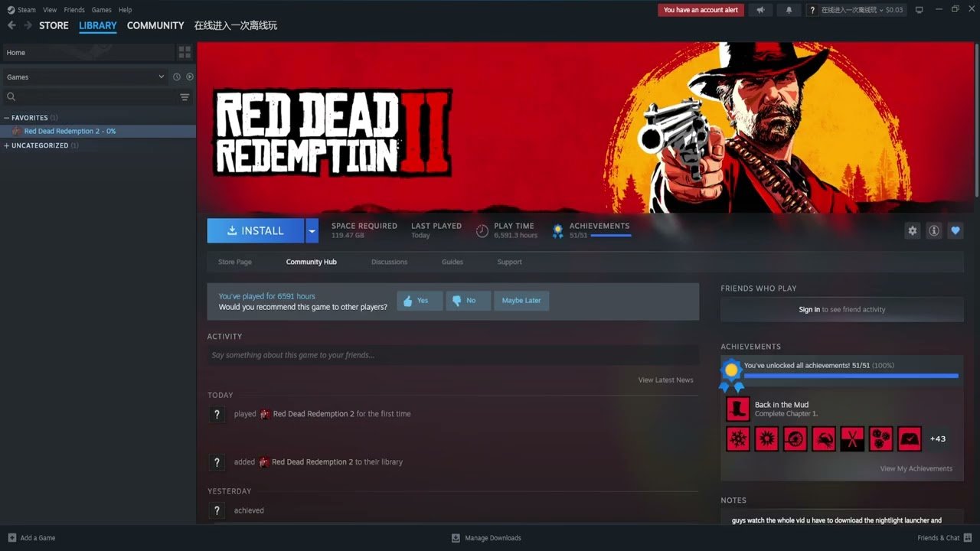This screenshot has width=980, height=551.
Task: Open the View menu
Action: (x=50, y=10)
